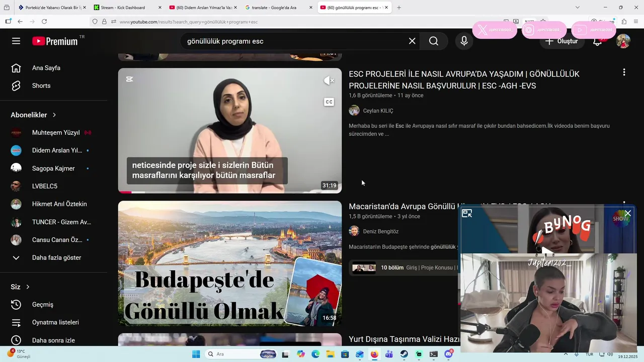Open Discord from taskbar

pyautogui.click(x=448, y=354)
